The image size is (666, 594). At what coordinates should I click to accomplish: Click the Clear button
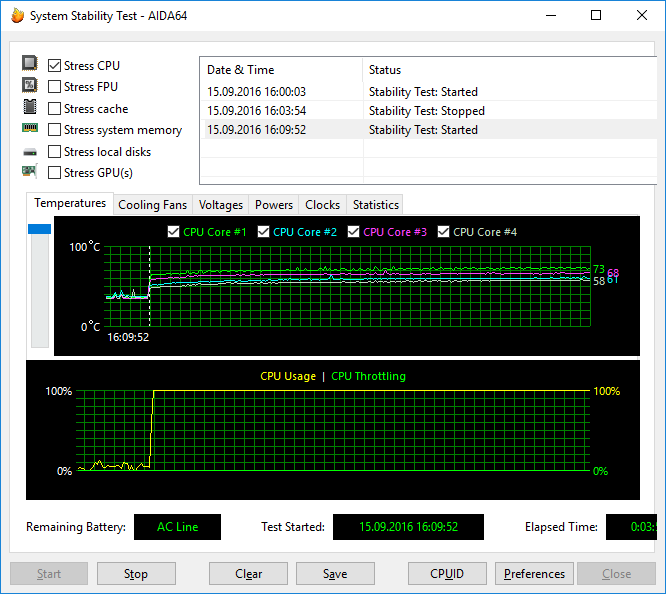coord(248,574)
